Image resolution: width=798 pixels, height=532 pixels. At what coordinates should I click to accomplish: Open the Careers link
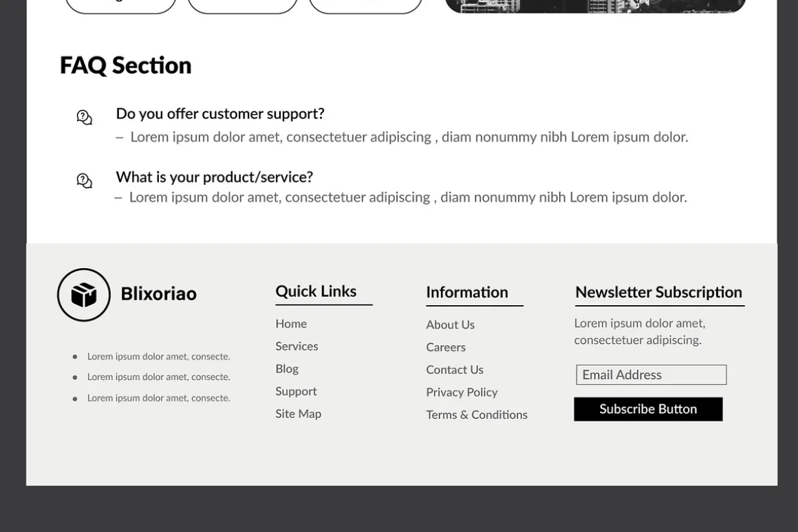(446, 347)
